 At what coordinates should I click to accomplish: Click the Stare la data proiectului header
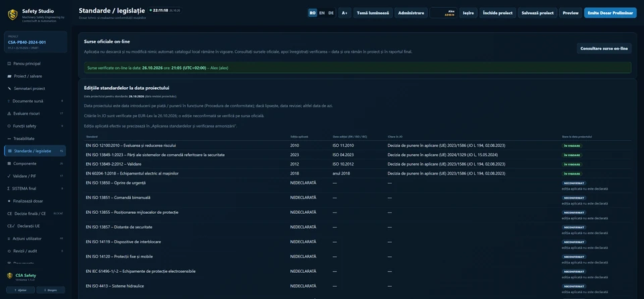click(577, 136)
